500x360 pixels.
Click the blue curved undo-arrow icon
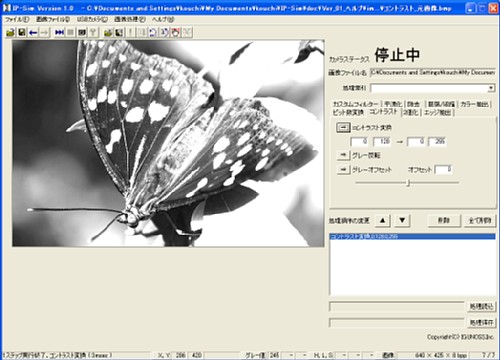pos(153,32)
